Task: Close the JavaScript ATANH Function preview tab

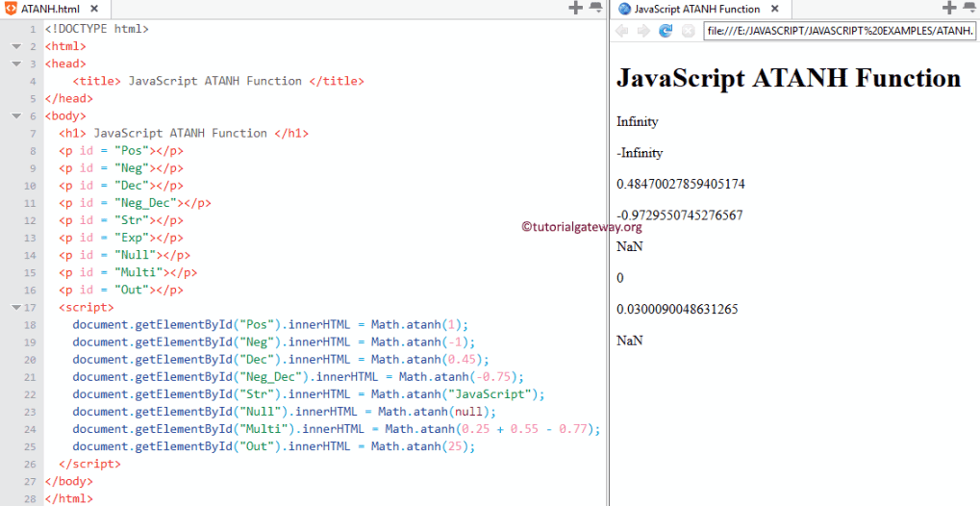Action: click(x=775, y=9)
